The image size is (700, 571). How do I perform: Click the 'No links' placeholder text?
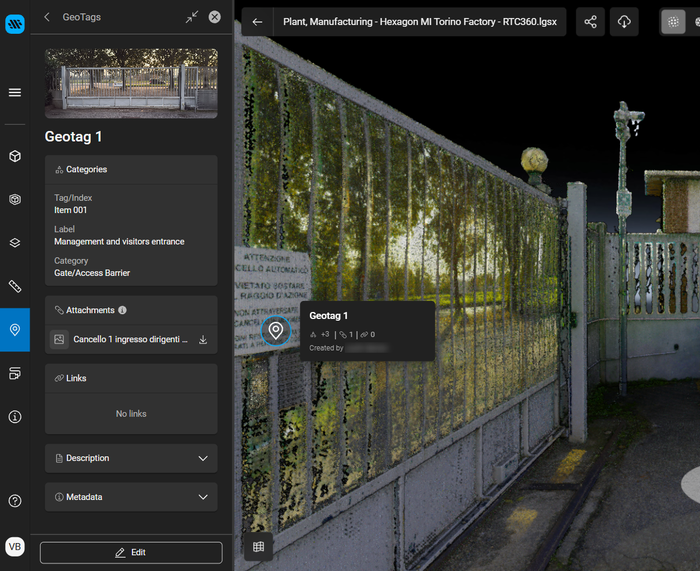click(131, 414)
